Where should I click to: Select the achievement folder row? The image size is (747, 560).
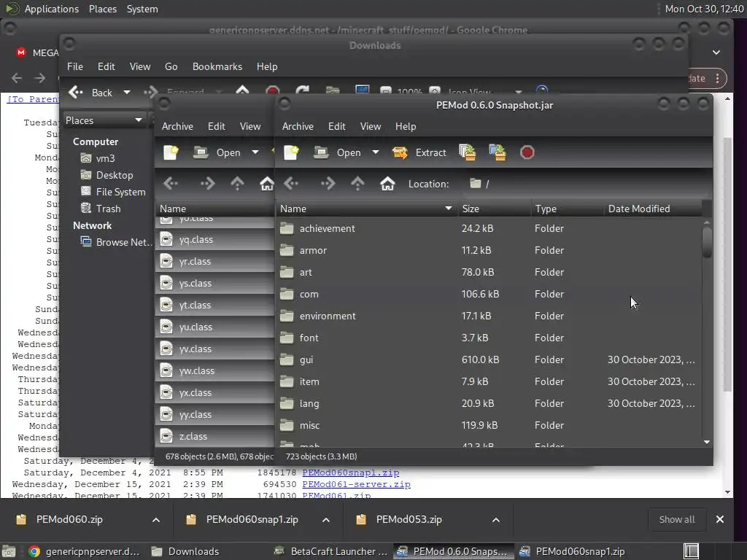pos(488,228)
